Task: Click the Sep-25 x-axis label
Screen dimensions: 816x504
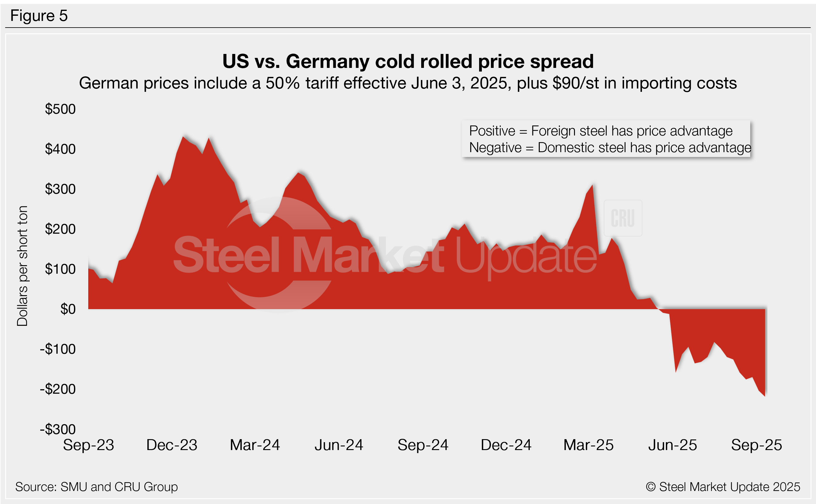Action: [756, 445]
